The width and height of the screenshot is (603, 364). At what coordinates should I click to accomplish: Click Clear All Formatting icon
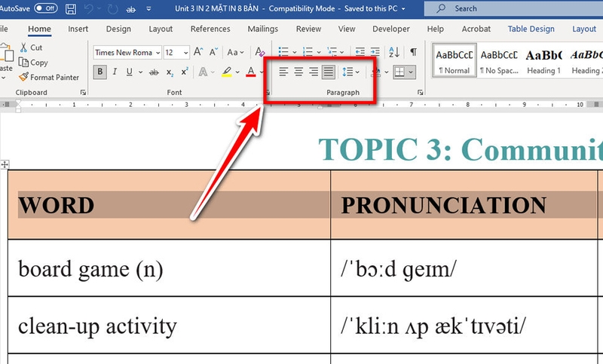pos(259,52)
